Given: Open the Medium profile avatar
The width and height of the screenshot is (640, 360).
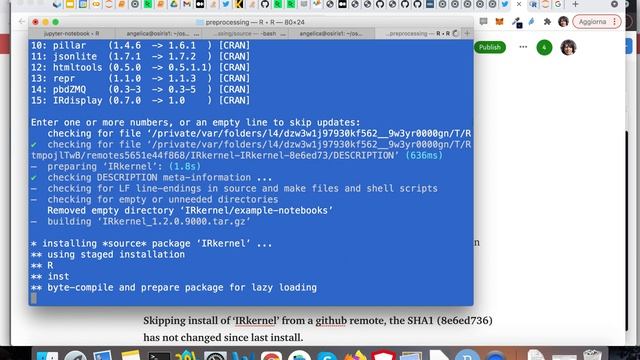Looking at the screenshot, I should tap(568, 47).
